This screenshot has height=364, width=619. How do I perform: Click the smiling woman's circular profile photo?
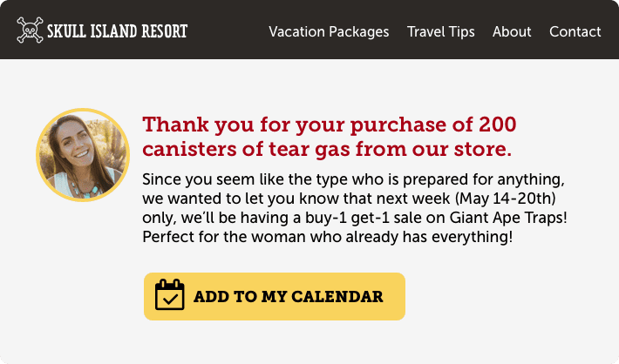pyautogui.click(x=83, y=155)
